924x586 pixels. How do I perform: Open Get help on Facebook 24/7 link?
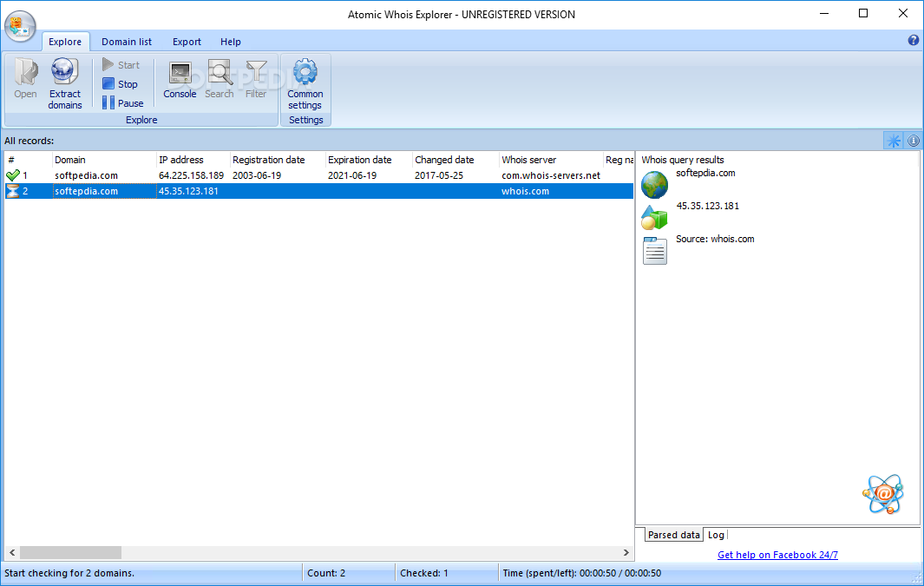777,555
